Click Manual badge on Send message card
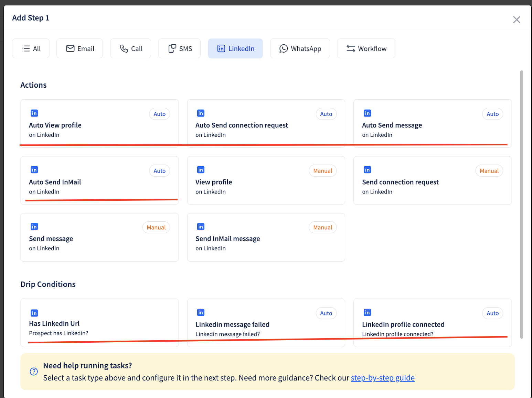532x398 pixels. coord(156,228)
